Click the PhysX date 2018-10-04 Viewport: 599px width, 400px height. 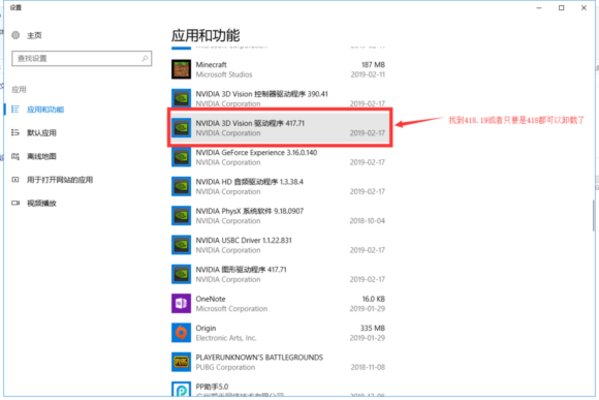367,221
